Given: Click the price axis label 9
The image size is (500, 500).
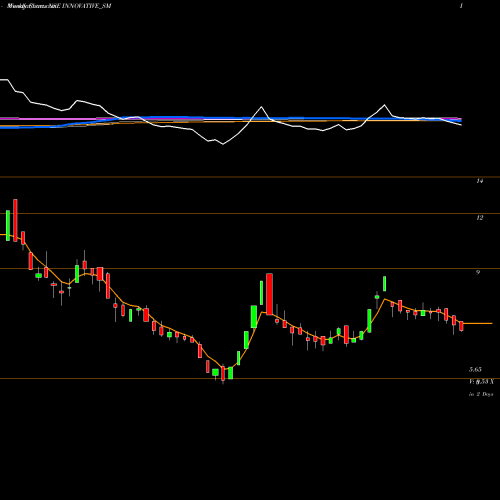Looking at the screenshot, I should [478, 272].
